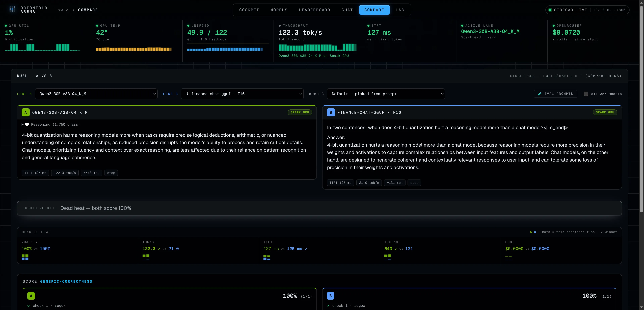Click the blue B badge in score section

(331, 296)
